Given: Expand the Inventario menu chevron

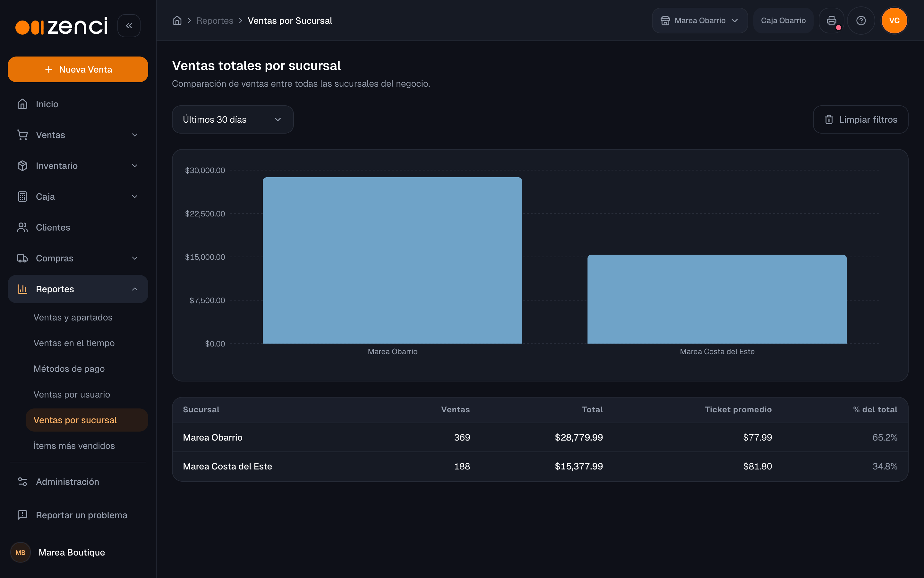Looking at the screenshot, I should coord(135,165).
